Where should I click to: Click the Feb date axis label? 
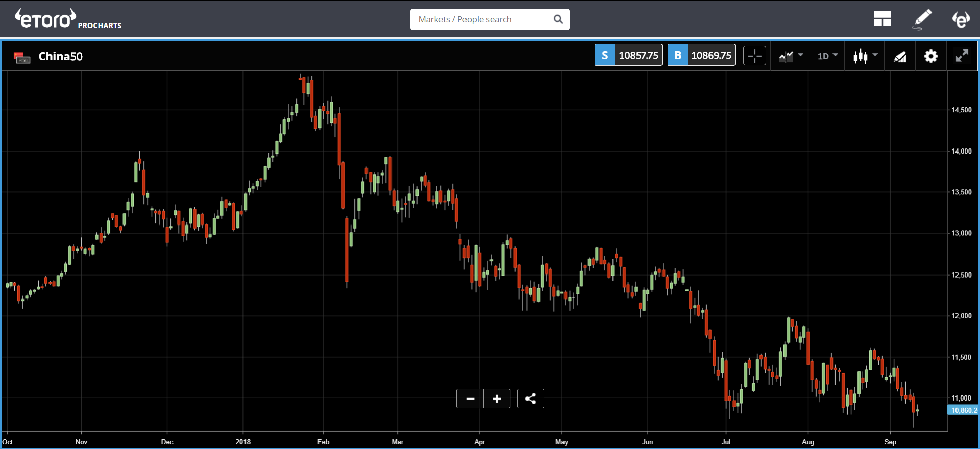[323, 442]
